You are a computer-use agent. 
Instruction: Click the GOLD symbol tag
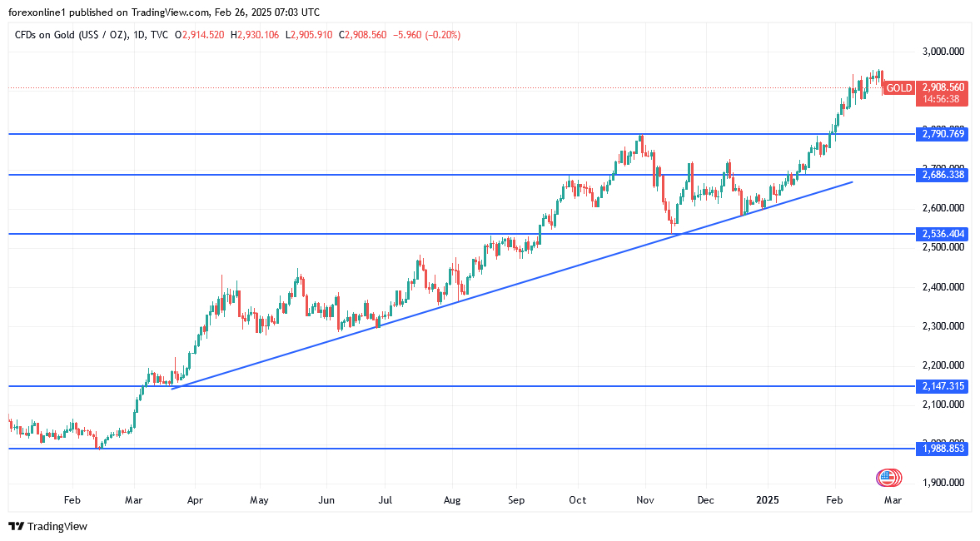898,88
